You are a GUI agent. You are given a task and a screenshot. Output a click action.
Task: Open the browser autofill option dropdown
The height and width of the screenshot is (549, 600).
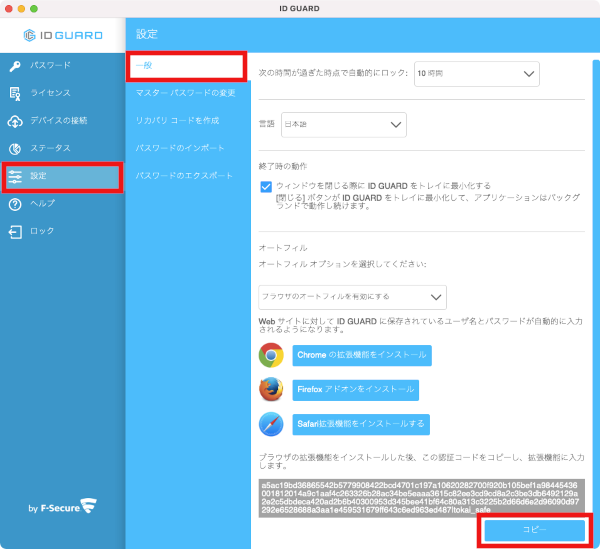tap(352, 297)
